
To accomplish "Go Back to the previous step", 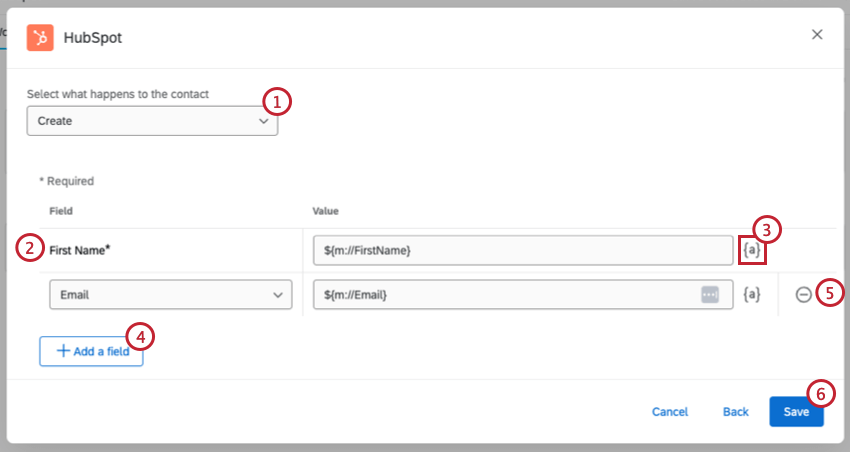I will click(x=736, y=411).
